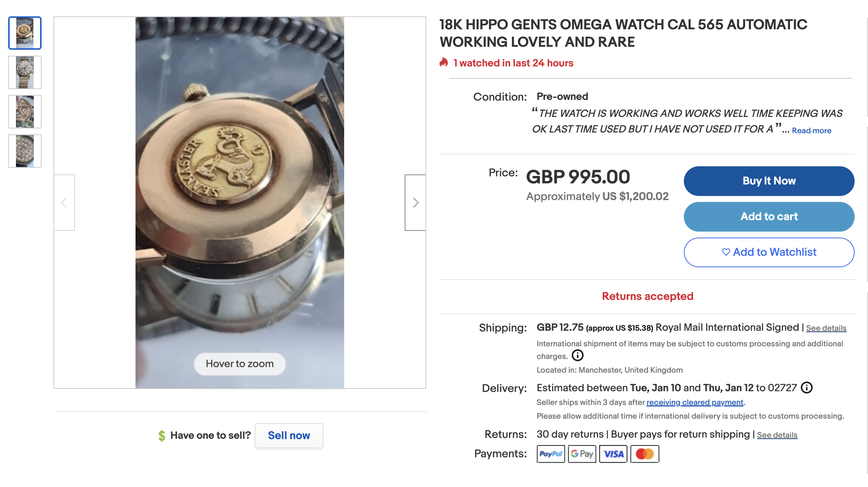Click the PayPal payment icon
The image size is (868, 487).
(x=551, y=454)
